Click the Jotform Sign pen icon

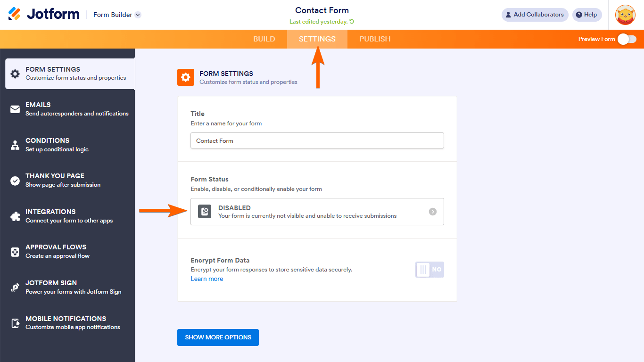15,288
